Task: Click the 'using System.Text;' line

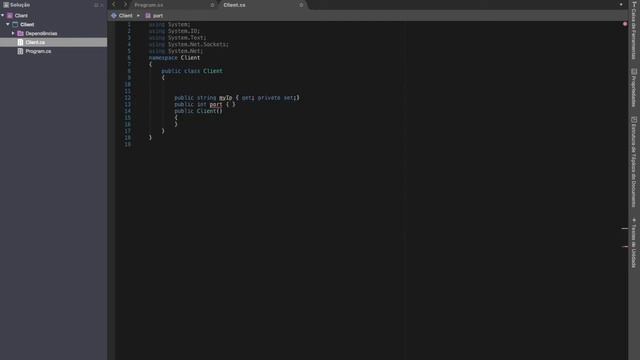Action: (177, 38)
